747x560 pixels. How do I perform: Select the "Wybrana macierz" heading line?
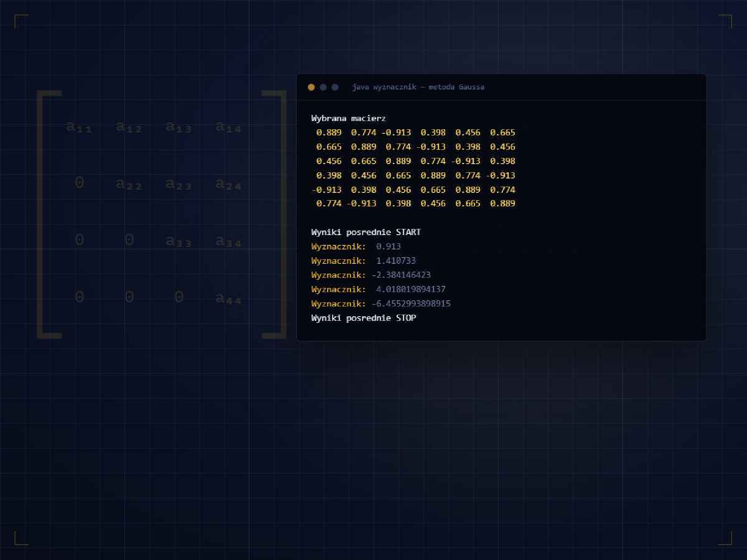coord(348,119)
